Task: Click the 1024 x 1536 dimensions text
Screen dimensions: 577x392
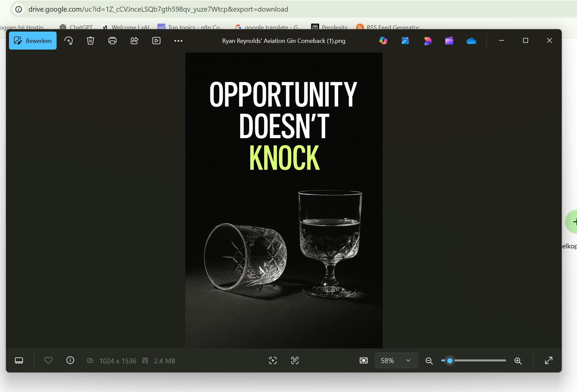Action: click(118, 361)
